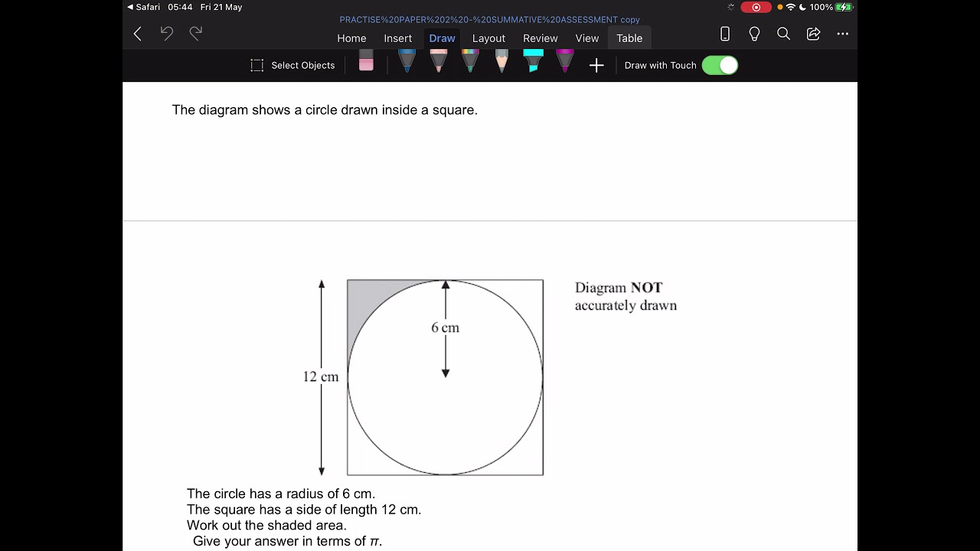Screen dimensions: 980x551
Task: Click text 'The diagram shows a circle drawn inside a square.'
Action: click(x=325, y=110)
